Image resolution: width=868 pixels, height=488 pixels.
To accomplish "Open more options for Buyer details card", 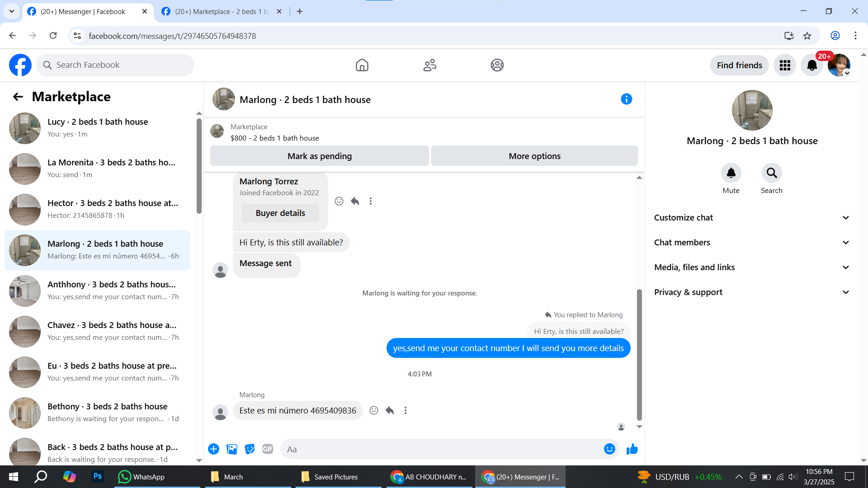I will point(371,201).
